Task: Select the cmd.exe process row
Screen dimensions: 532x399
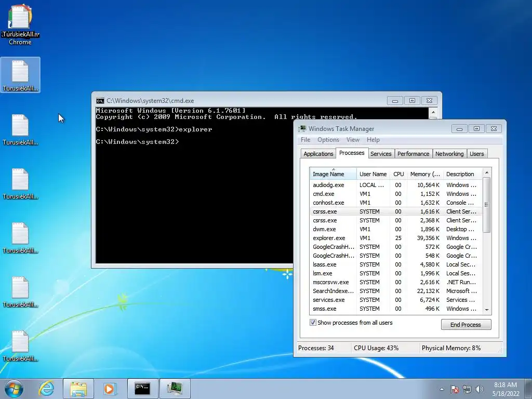Action: pos(395,194)
